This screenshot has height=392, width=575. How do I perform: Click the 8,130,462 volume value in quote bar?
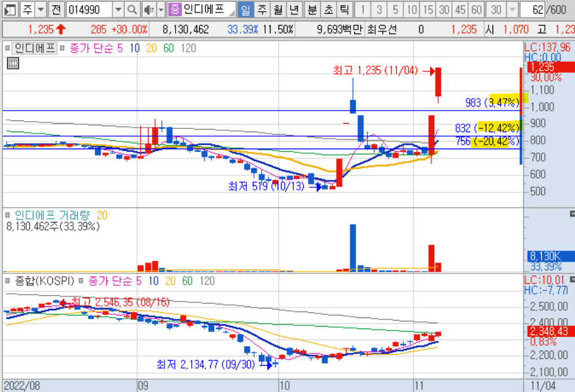tap(185, 29)
